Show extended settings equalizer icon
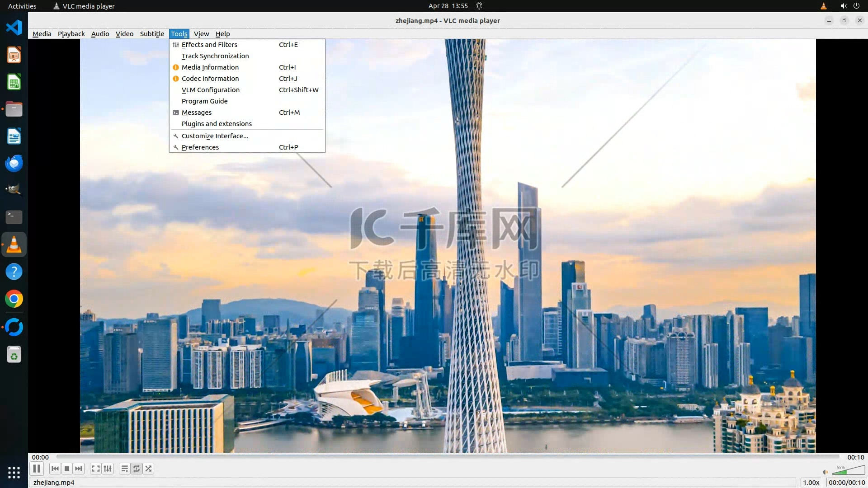The height and width of the screenshot is (488, 868). [x=108, y=469]
